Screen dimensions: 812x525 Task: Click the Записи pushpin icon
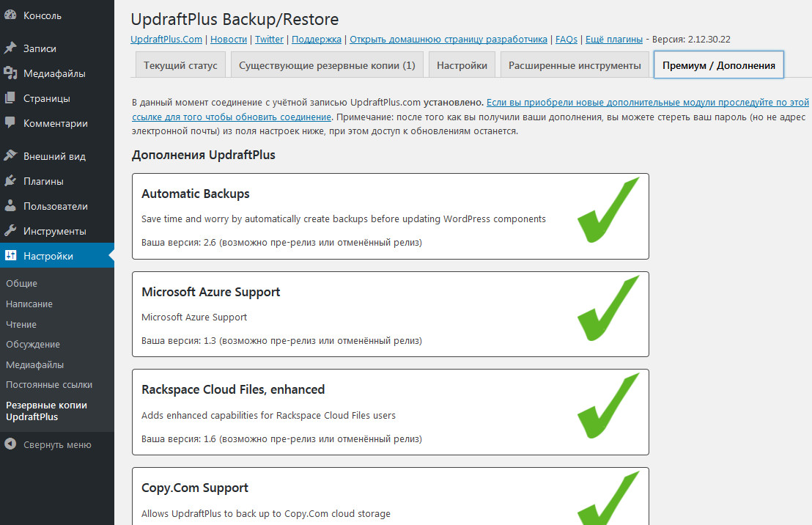tap(10, 48)
